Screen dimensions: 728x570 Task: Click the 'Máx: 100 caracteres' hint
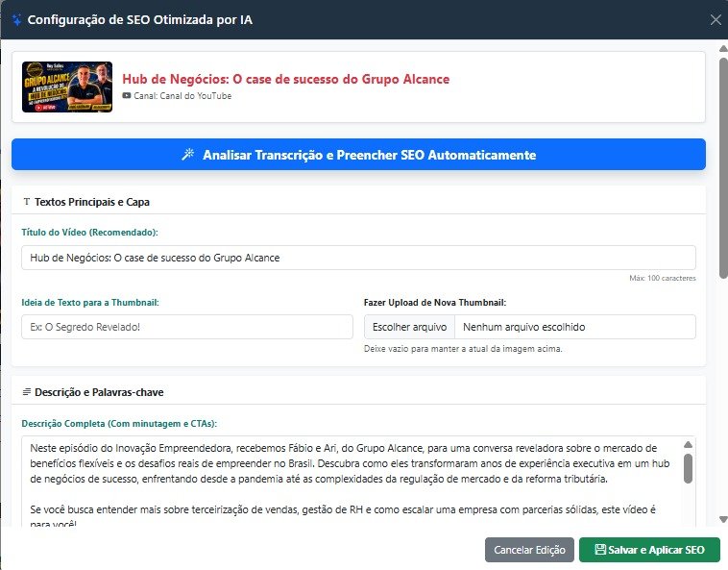pyautogui.click(x=663, y=278)
